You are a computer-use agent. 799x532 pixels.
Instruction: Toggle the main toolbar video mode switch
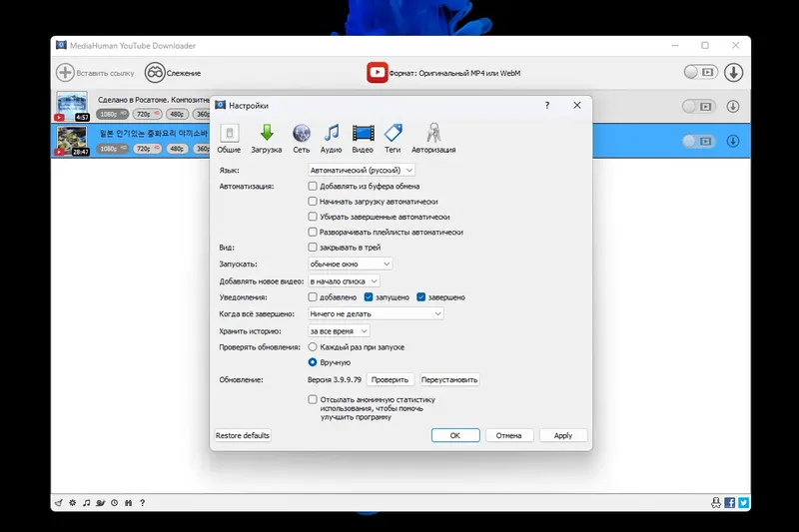[701, 72]
